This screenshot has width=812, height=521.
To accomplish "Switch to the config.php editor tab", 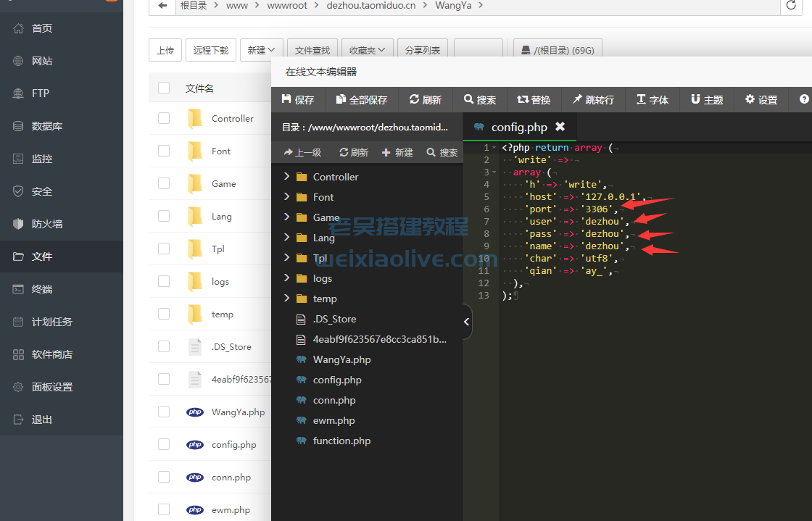I will pos(519,127).
